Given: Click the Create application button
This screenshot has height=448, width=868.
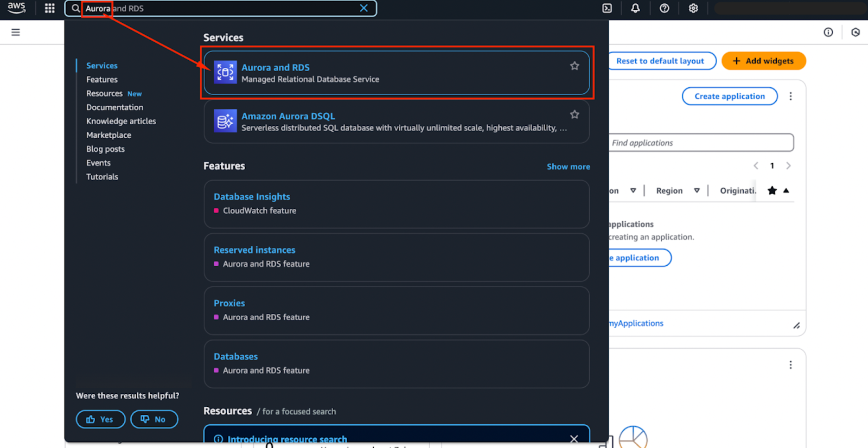Looking at the screenshot, I should tap(730, 96).
